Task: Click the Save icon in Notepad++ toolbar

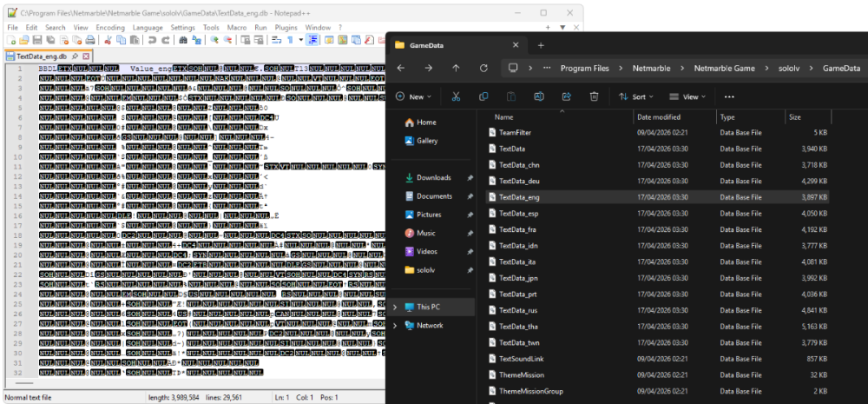Action: [x=37, y=40]
